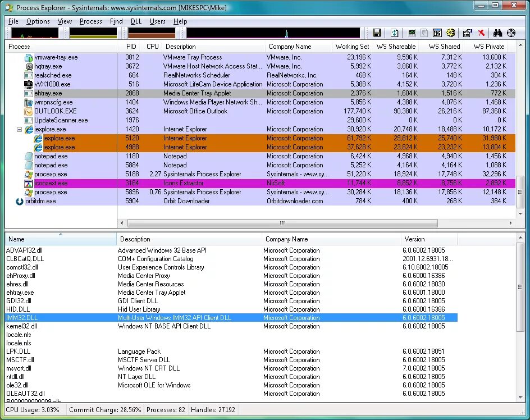
Task: Open the Users menu
Action: tap(158, 21)
